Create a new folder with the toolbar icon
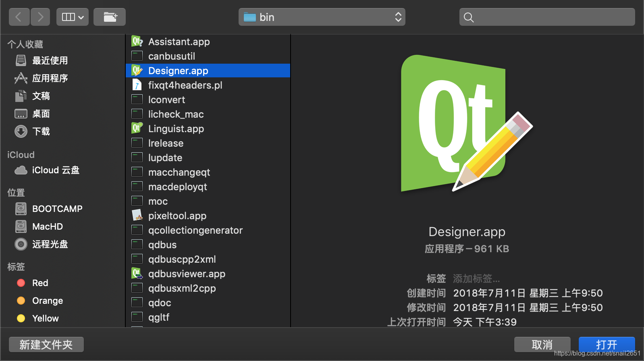This screenshot has height=361, width=644. [x=110, y=17]
